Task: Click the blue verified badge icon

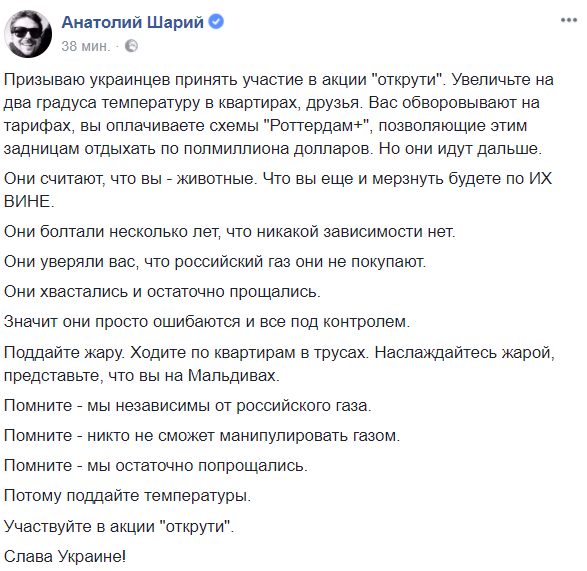Action: point(216,22)
